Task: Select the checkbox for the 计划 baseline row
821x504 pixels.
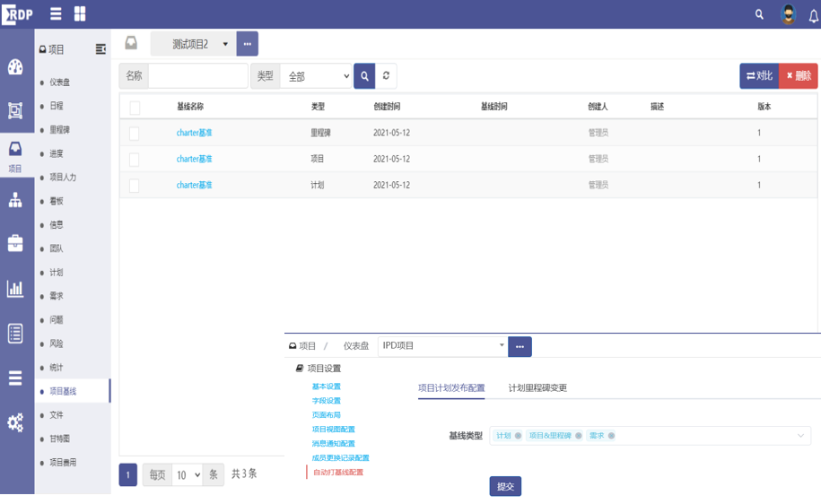Action: [135, 186]
